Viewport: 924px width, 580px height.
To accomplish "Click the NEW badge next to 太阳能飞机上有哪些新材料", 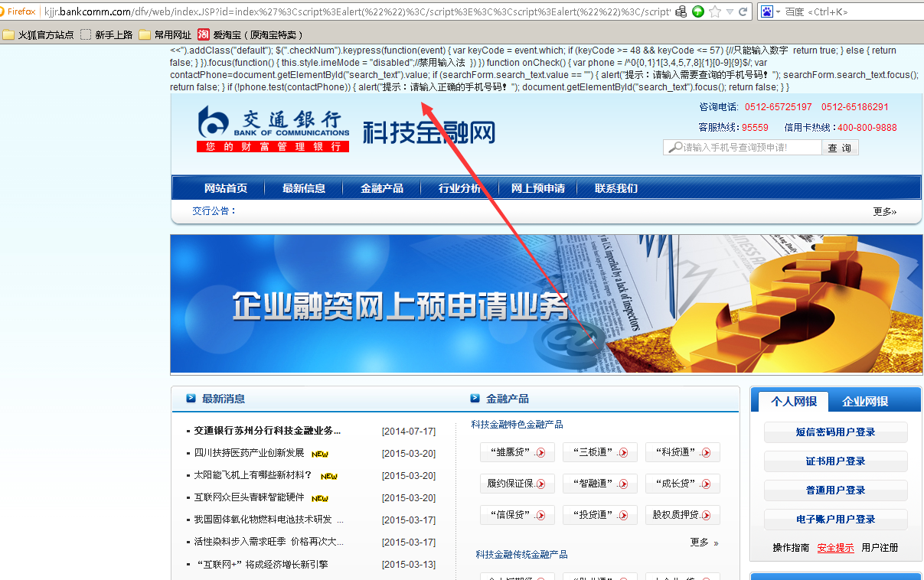I will (329, 476).
